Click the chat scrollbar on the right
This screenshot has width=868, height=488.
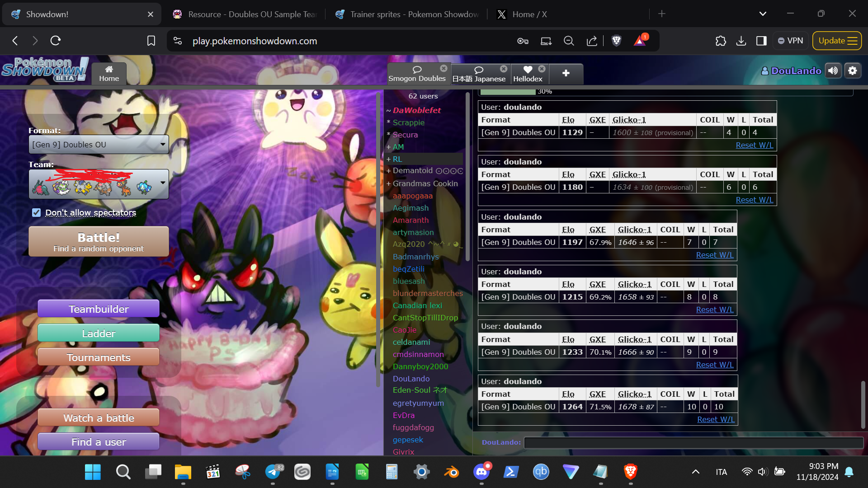click(x=863, y=404)
